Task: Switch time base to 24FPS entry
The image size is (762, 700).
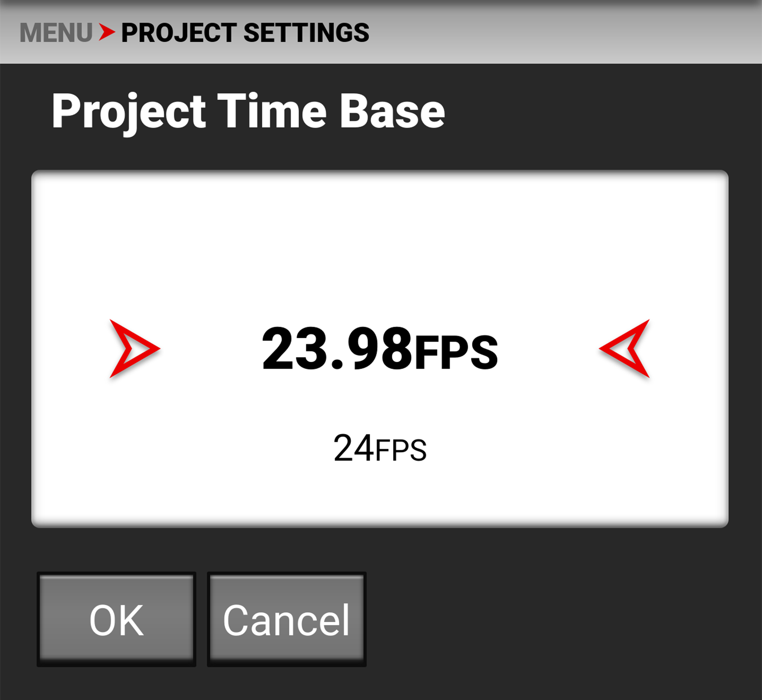Action: coord(380,448)
